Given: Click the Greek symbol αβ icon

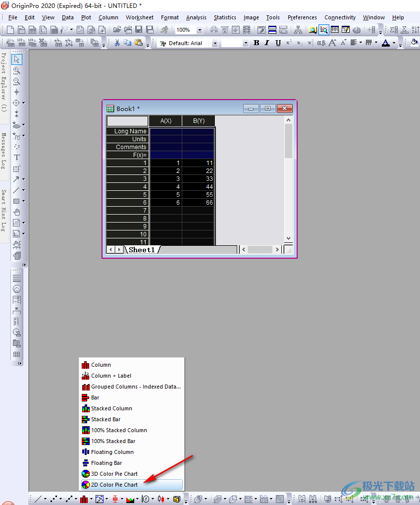Looking at the screenshot, I should coord(321,43).
